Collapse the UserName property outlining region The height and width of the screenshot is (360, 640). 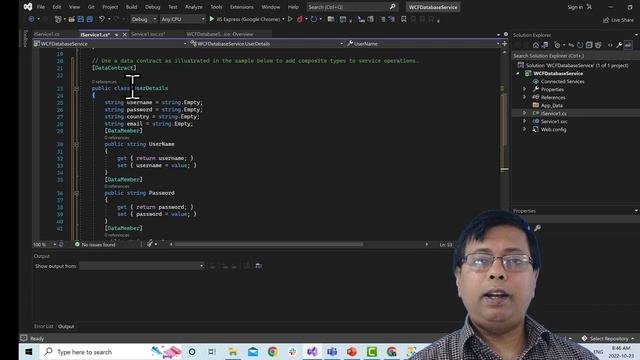point(76,144)
